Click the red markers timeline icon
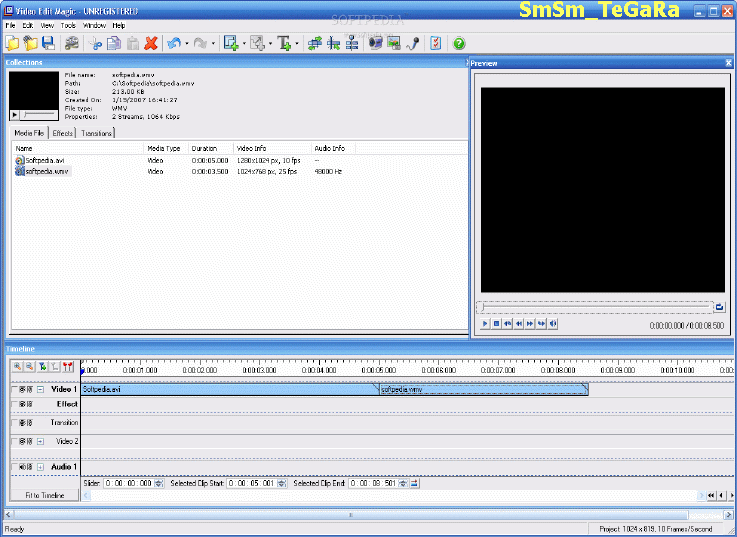 tap(68, 366)
